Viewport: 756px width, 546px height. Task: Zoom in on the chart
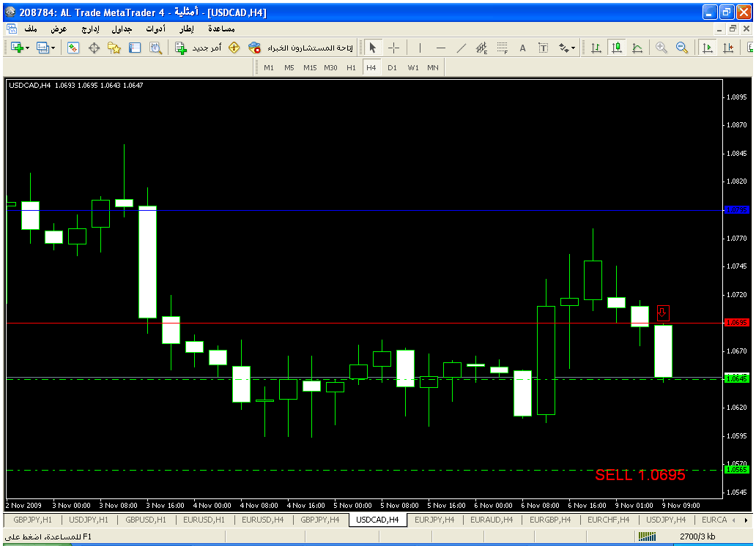[661, 48]
